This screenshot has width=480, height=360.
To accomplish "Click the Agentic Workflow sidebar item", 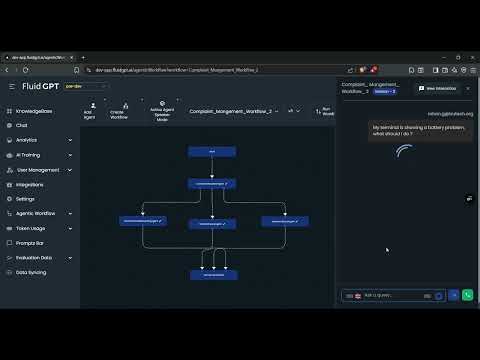I will [x=35, y=213].
